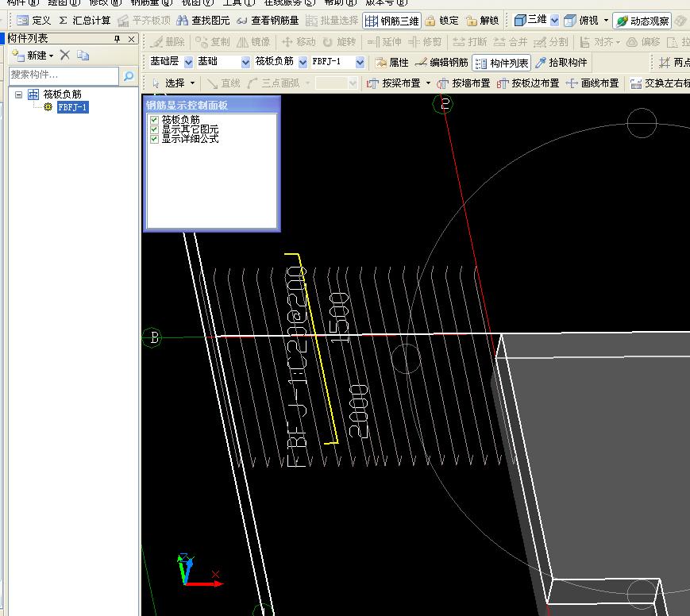Click 修剪 trim tool
This screenshot has width=690, height=616.
pyautogui.click(x=425, y=42)
